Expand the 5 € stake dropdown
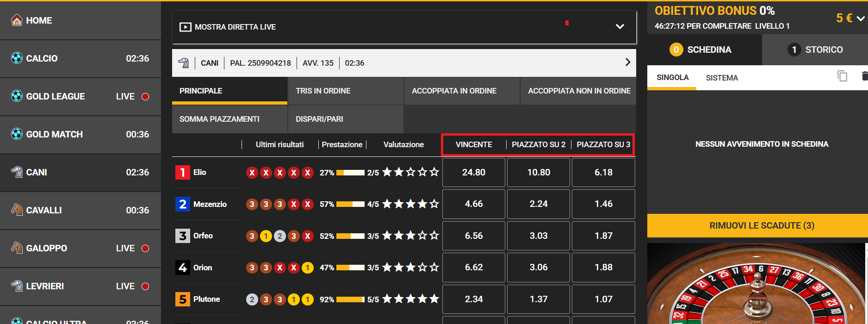 [x=860, y=19]
